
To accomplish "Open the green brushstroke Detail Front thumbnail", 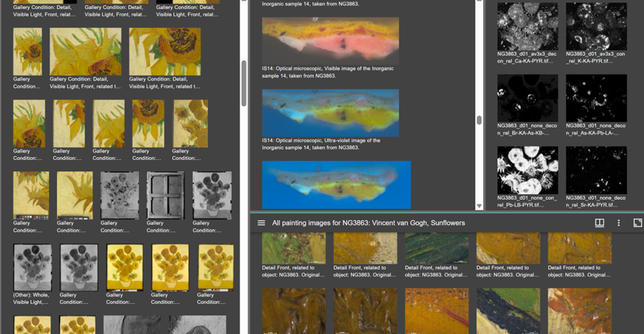I will (294, 248).
